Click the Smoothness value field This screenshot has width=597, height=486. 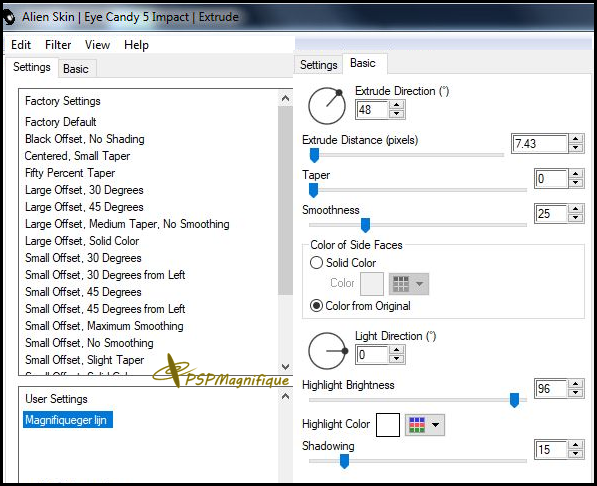pyautogui.click(x=551, y=214)
